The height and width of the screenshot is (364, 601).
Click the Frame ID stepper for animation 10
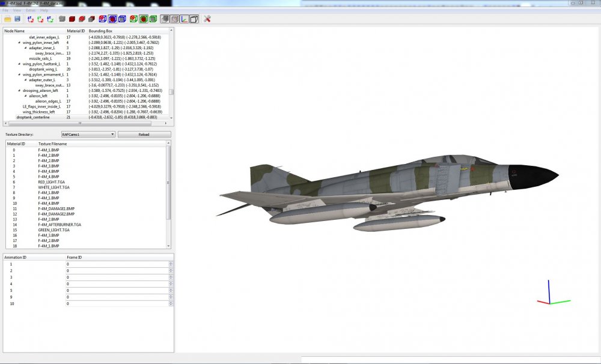point(171,304)
